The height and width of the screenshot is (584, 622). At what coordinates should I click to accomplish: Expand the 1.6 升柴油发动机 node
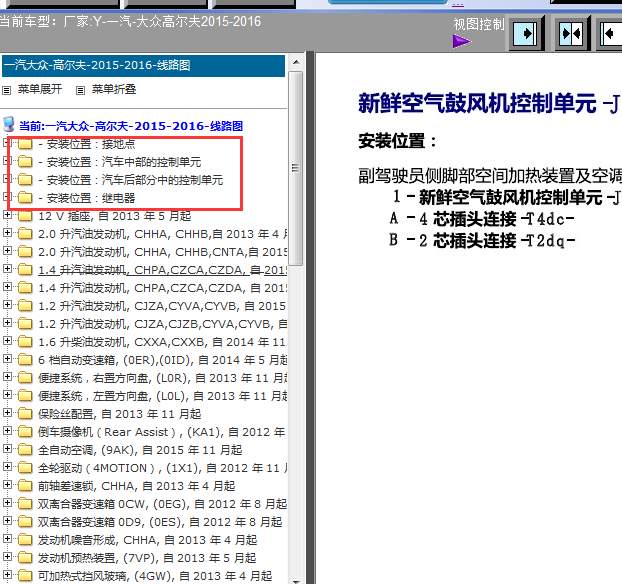[x=7, y=340]
